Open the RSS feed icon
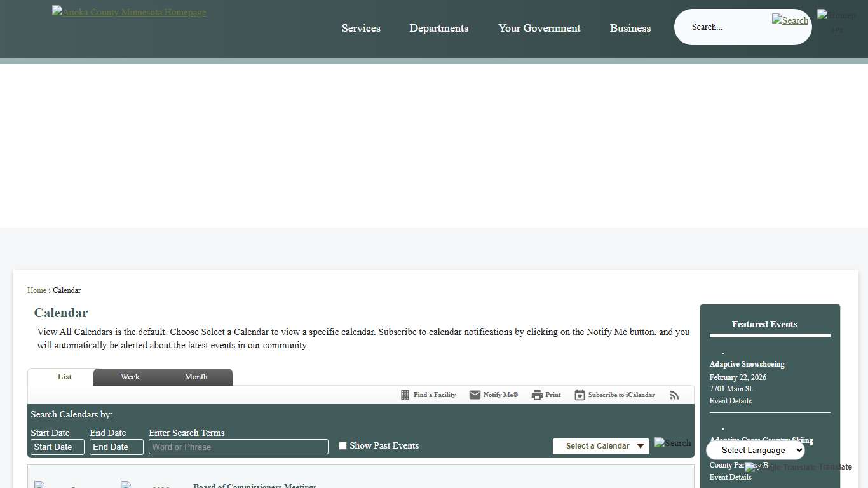This screenshot has width=868, height=488. pos(674,395)
